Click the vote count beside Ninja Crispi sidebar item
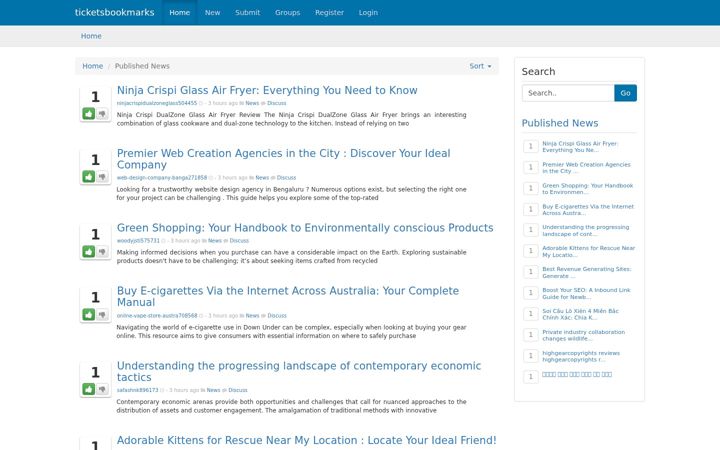720x450 pixels. coord(531,146)
